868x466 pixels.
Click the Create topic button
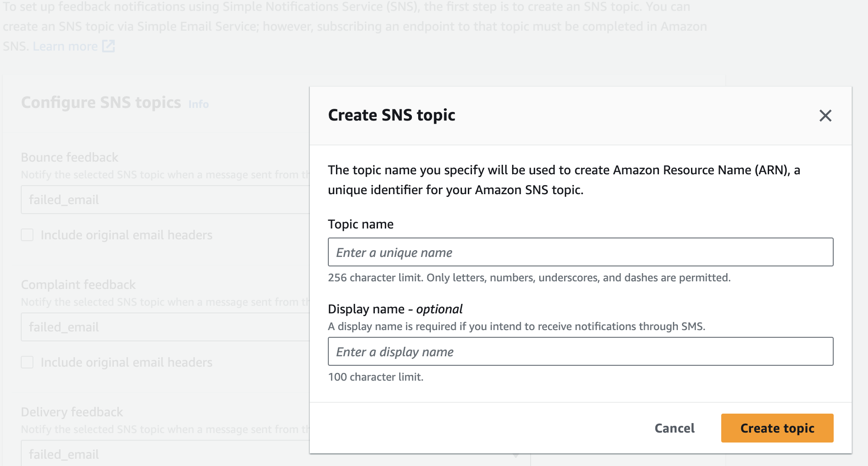[x=777, y=428]
